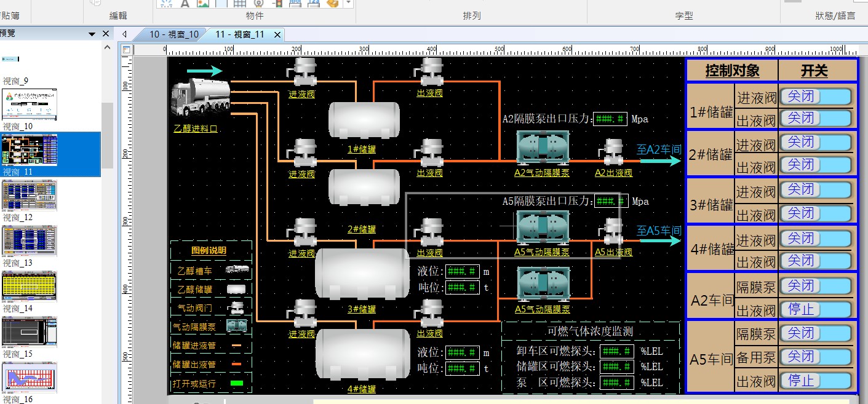Image resolution: width=868 pixels, height=404 pixels.
Task: Select the 4#储罐 outlet valve symbol
Action: coord(429,314)
